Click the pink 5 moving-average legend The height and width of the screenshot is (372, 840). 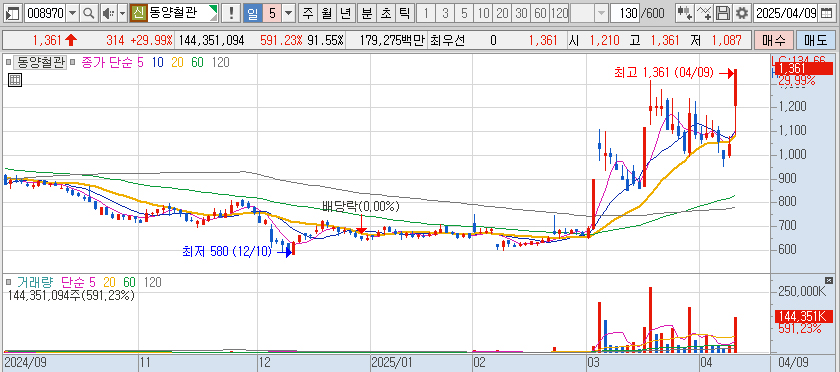[x=140, y=63]
